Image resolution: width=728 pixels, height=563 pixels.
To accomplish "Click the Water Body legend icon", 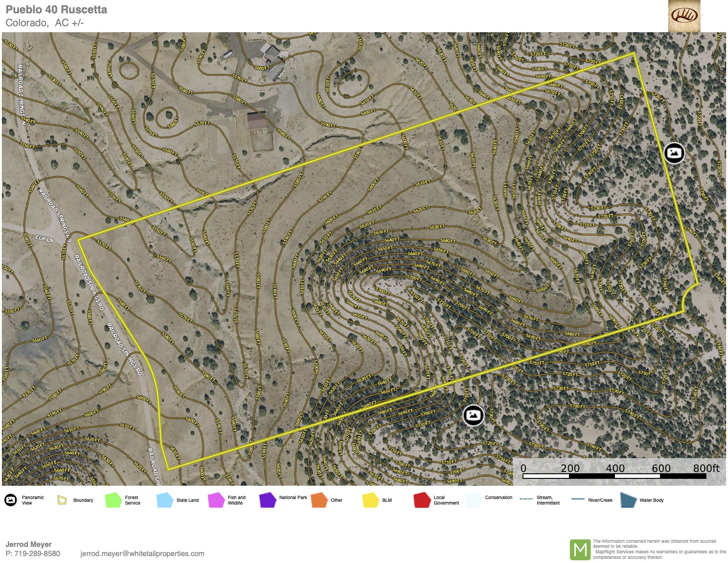I will pos(628,500).
